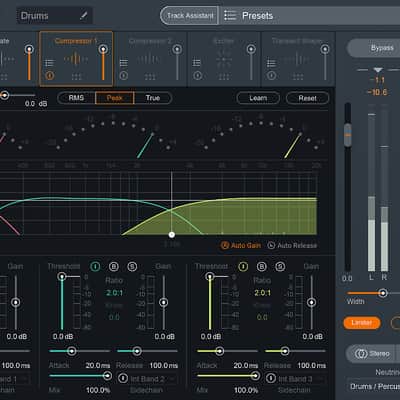Toggle Compressor 2 module power icon
Screen dimensions: 400x400
tap(123, 76)
